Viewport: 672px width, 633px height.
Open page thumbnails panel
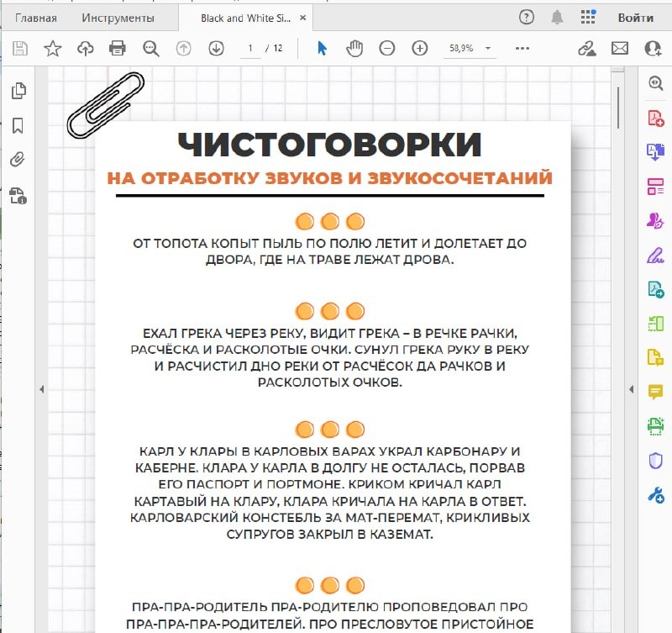tap(18, 91)
